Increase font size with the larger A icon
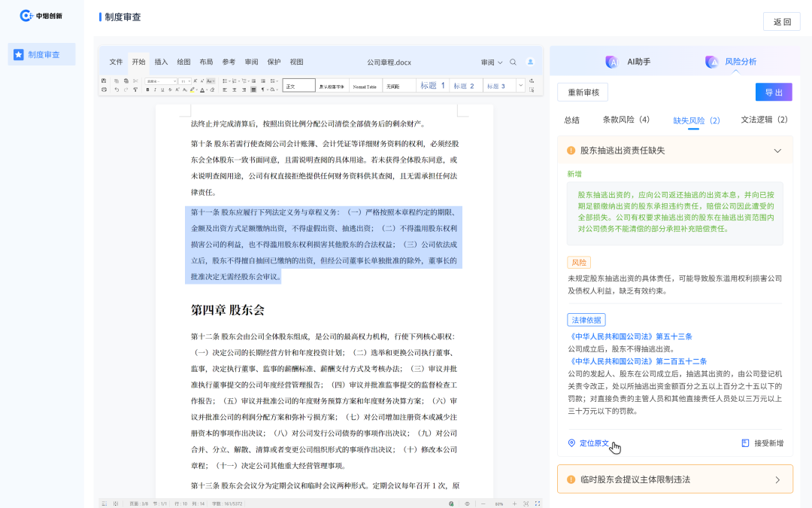 [x=195, y=81]
